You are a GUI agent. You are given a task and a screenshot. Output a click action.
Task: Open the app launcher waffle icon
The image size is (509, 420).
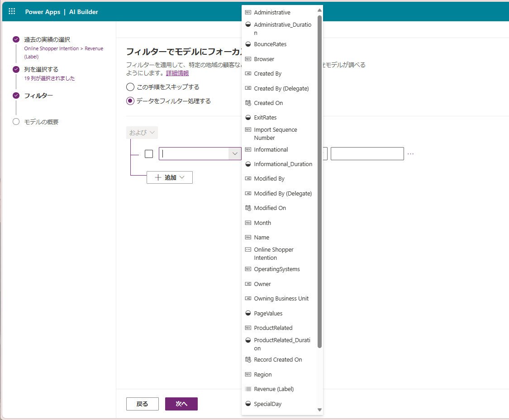point(12,11)
